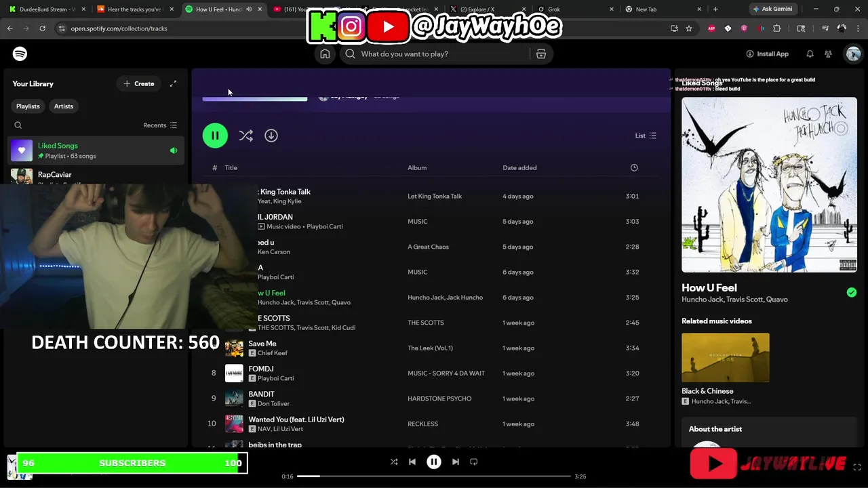Toggle shuffle in the bottom player bar
The height and width of the screenshot is (488, 868).
tap(394, 462)
